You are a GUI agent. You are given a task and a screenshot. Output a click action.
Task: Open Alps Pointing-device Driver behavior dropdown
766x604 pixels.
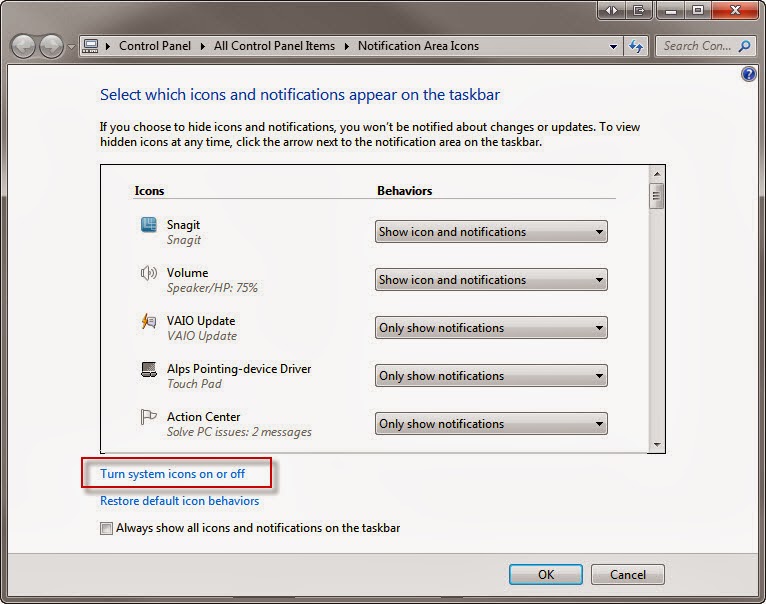(491, 376)
